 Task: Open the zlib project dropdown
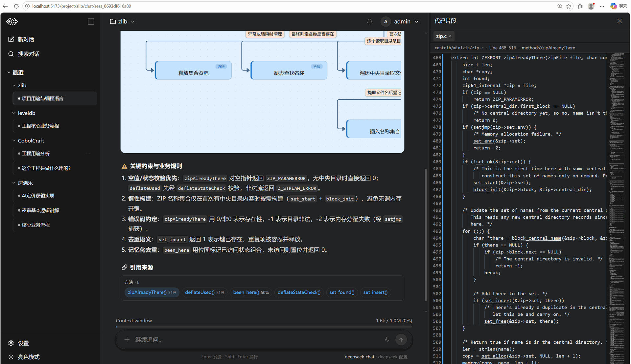click(122, 22)
